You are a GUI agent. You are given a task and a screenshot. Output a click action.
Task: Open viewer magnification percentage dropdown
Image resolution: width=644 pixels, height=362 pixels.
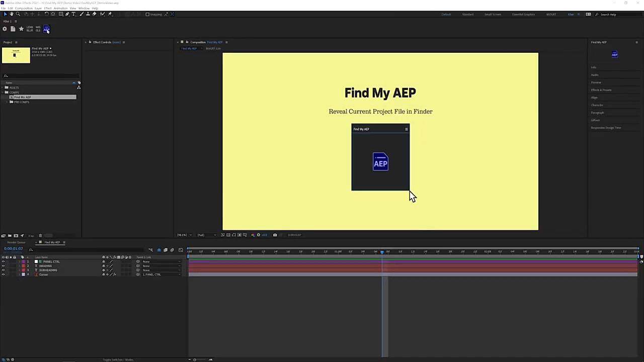click(x=184, y=235)
